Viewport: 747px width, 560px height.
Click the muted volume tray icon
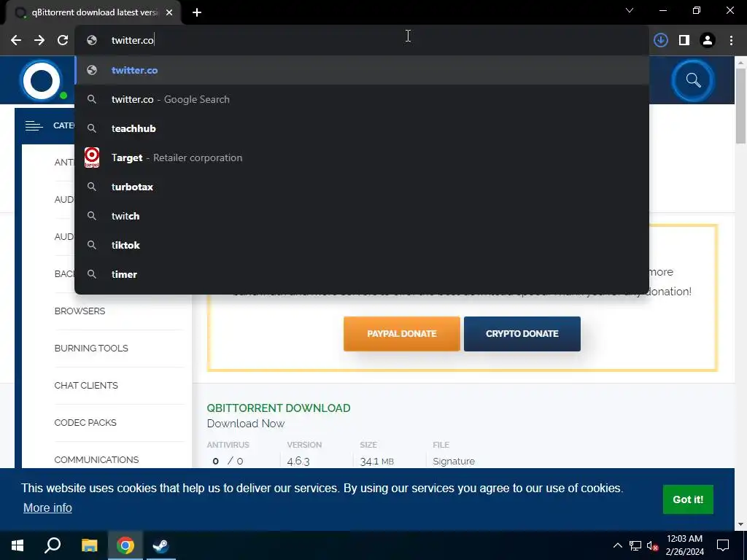point(652,545)
